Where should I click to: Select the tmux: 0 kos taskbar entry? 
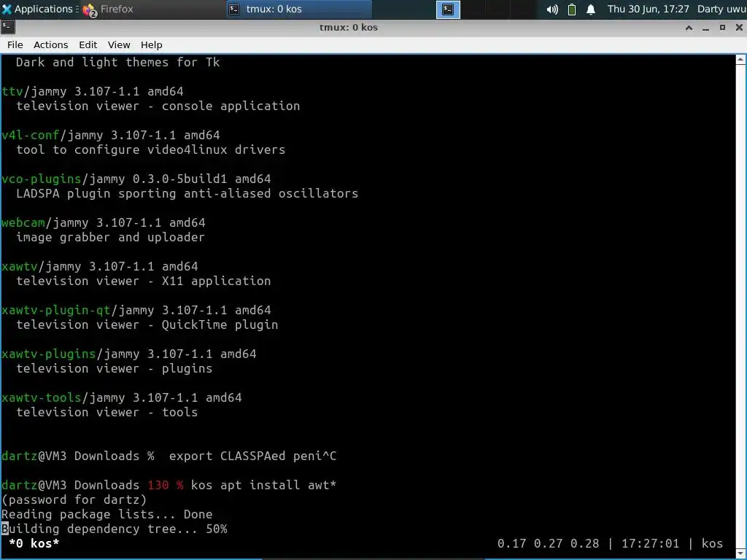point(298,9)
